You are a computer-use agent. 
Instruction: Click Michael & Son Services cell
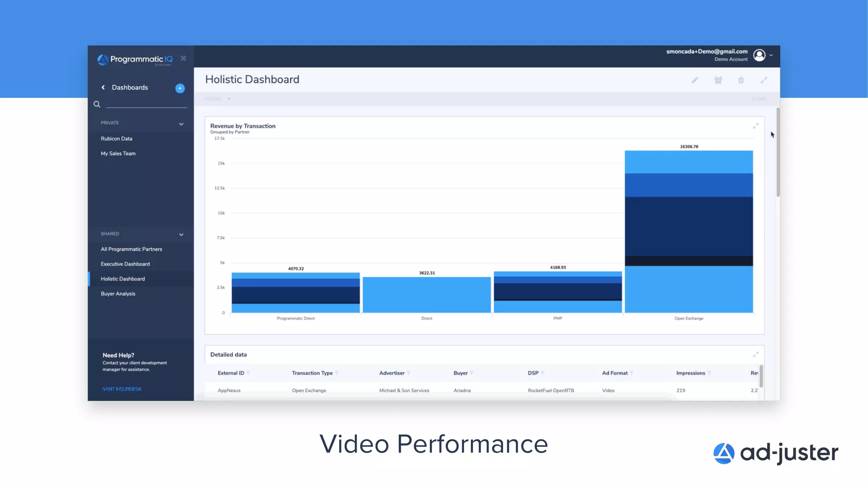click(404, 391)
